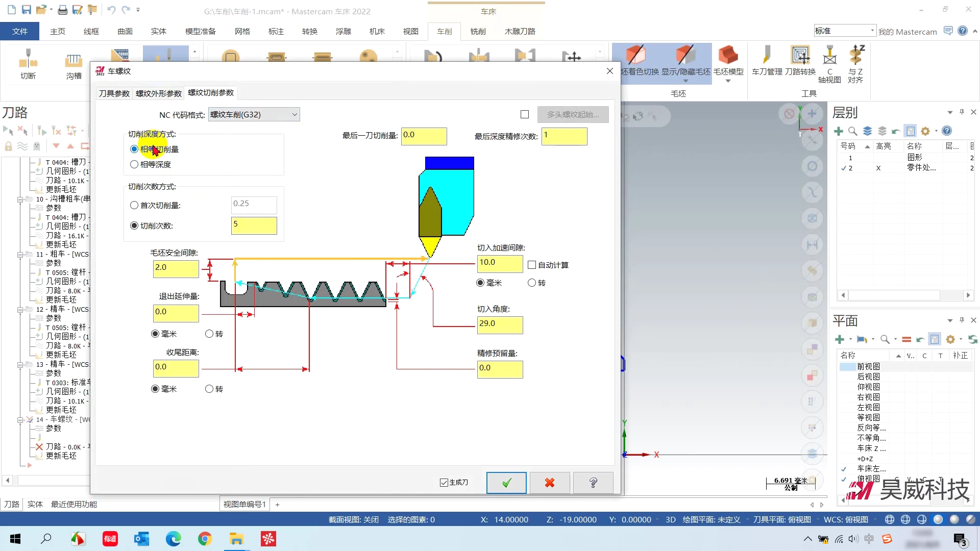Click the 多头螺纹起始 button
Screen dimensions: 980x551
[x=573, y=114]
